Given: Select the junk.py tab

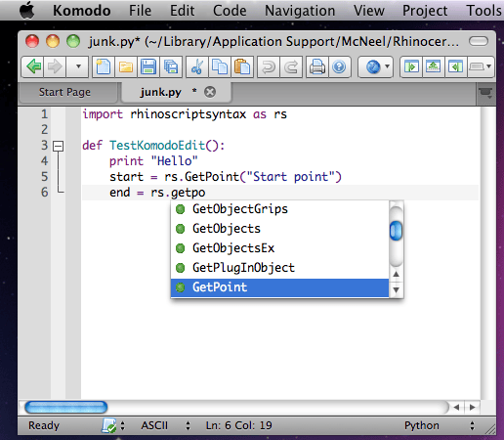Looking at the screenshot, I should click(x=160, y=92).
